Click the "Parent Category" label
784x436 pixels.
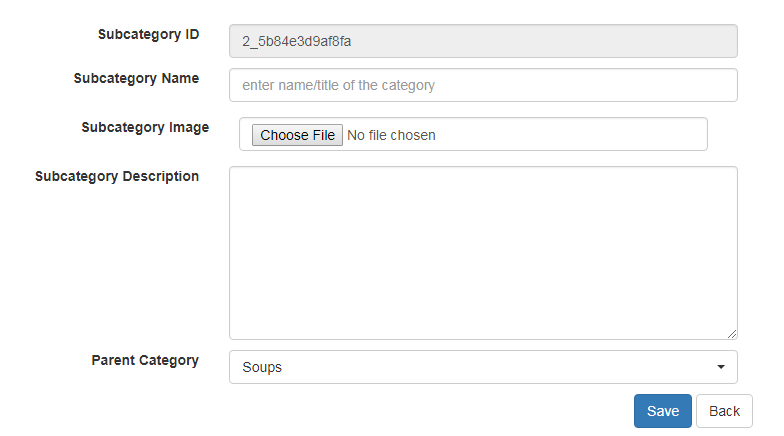(x=145, y=360)
